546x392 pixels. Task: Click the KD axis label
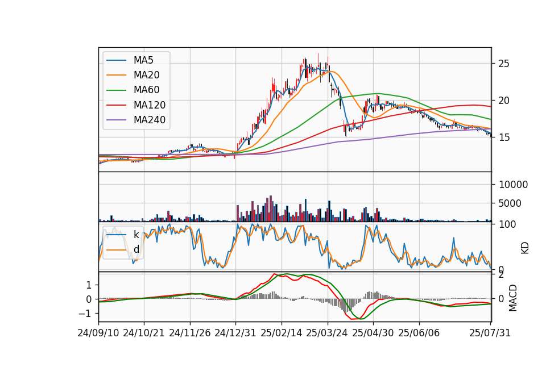pos(525,248)
